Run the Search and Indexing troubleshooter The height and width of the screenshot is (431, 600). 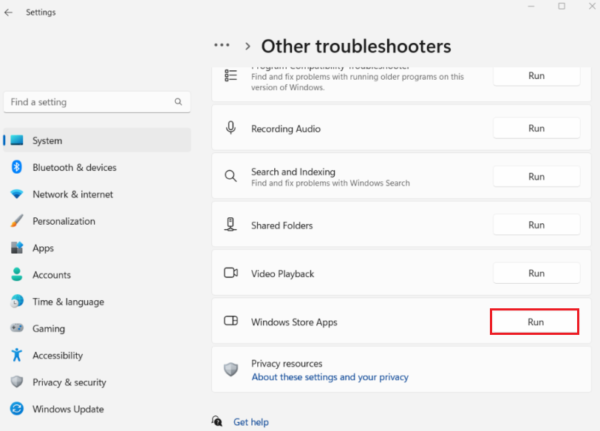pos(536,176)
